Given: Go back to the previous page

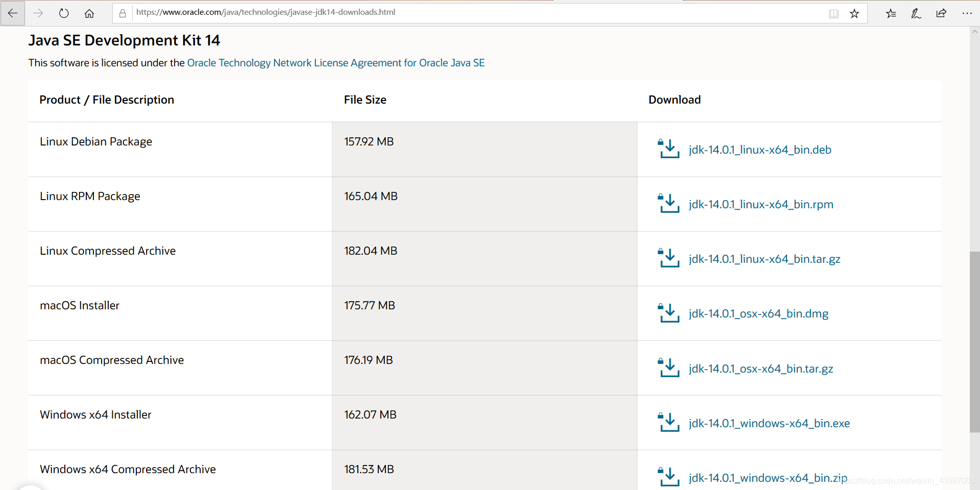Looking at the screenshot, I should tap(13, 13).
